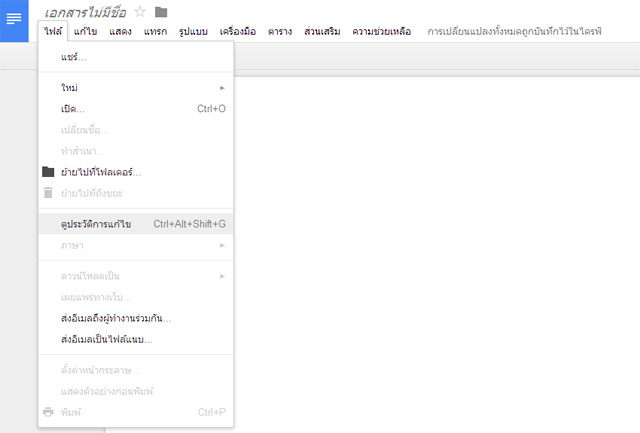The height and width of the screenshot is (433, 640).
Task: Choose แชร์... from the file menu
Action: coord(136,57)
